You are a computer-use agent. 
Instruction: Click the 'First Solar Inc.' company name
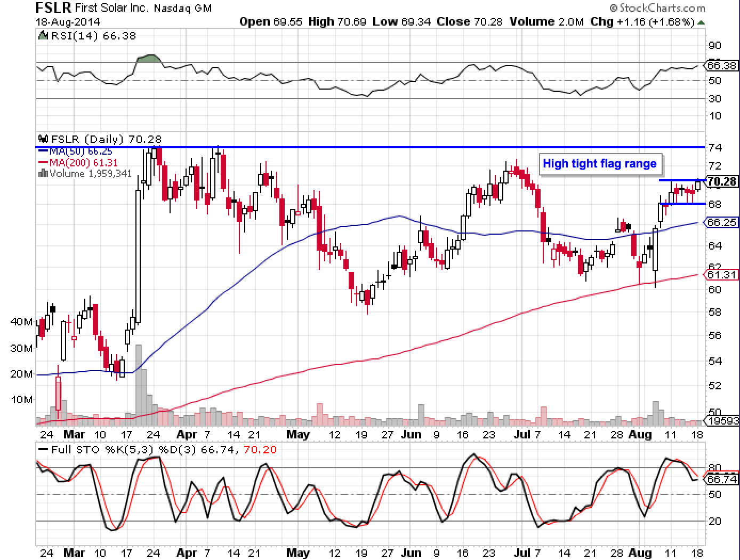coord(112,9)
